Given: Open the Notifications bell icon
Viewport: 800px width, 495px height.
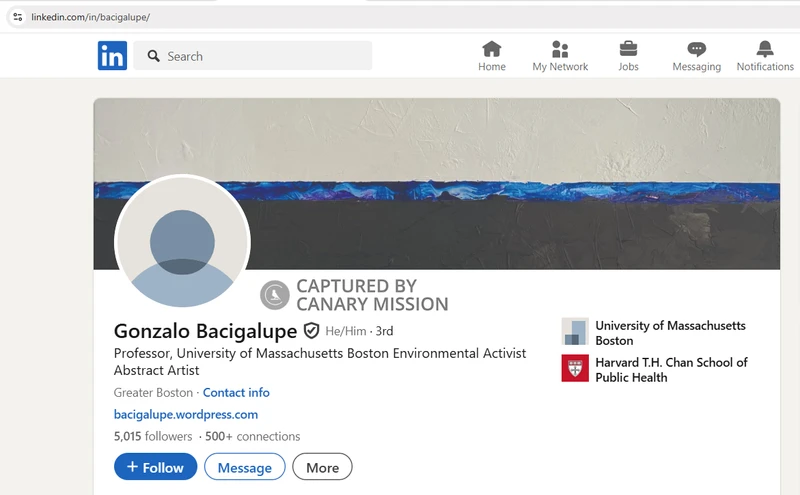Looking at the screenshot, I should pos(765,50).
